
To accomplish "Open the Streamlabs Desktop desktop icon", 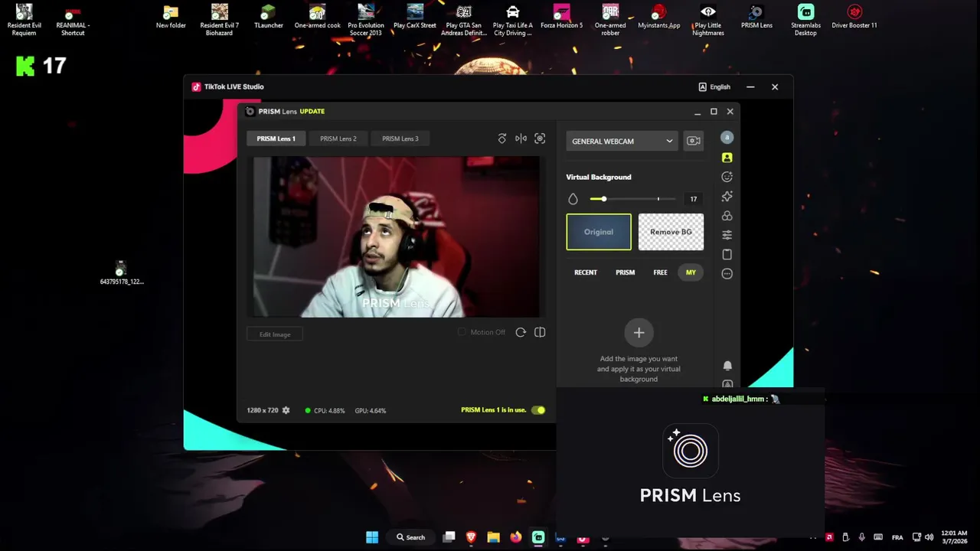I will tap(805, 21).
